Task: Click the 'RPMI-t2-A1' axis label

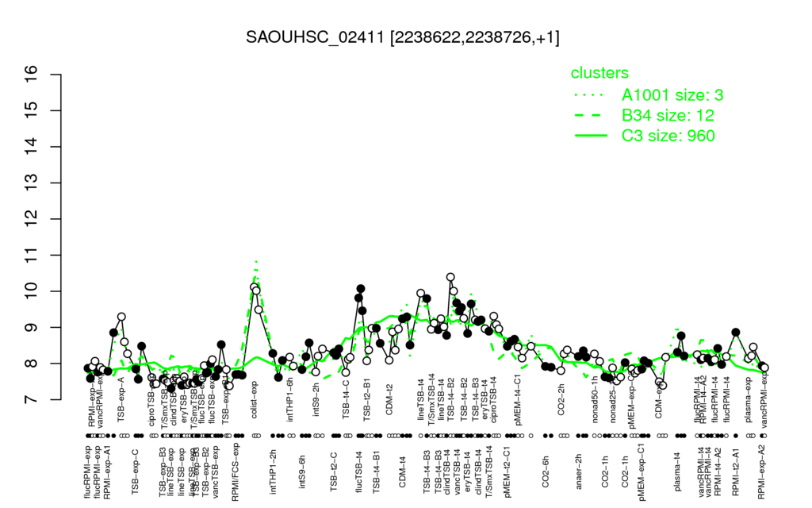Action: [x=736, y=471]
